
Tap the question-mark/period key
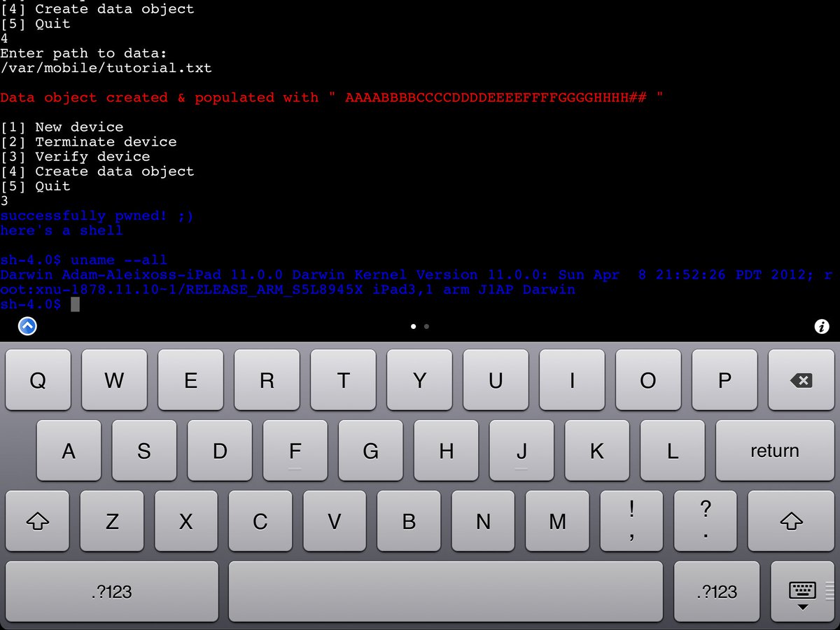(706, 521)
